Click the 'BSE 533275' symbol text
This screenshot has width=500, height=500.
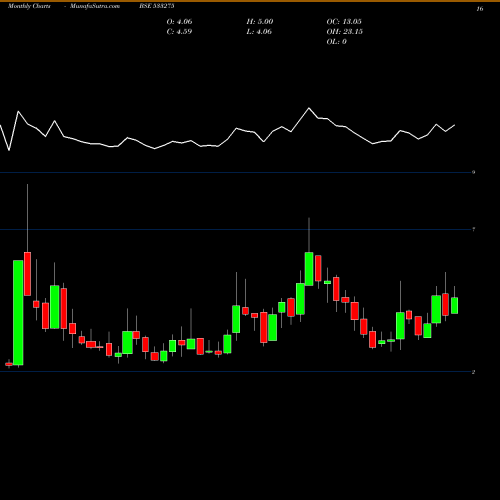pos(157,6)
